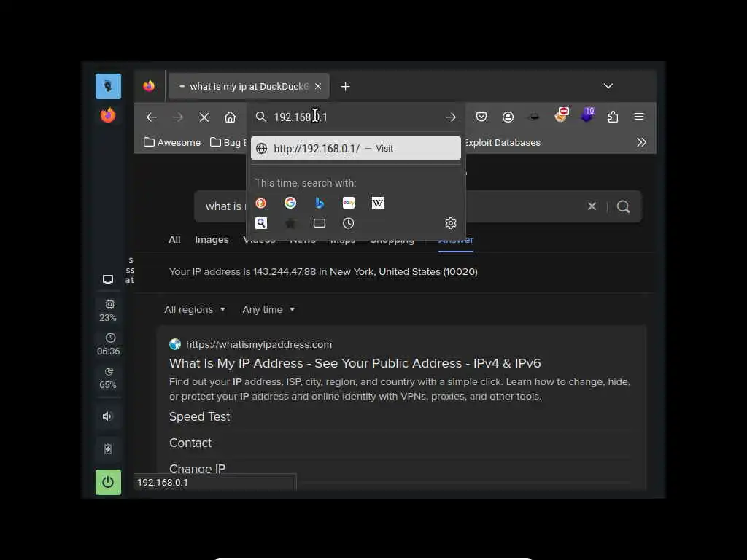Click into the URL address field
Screen dimensions: 747x560
(357, 117)
